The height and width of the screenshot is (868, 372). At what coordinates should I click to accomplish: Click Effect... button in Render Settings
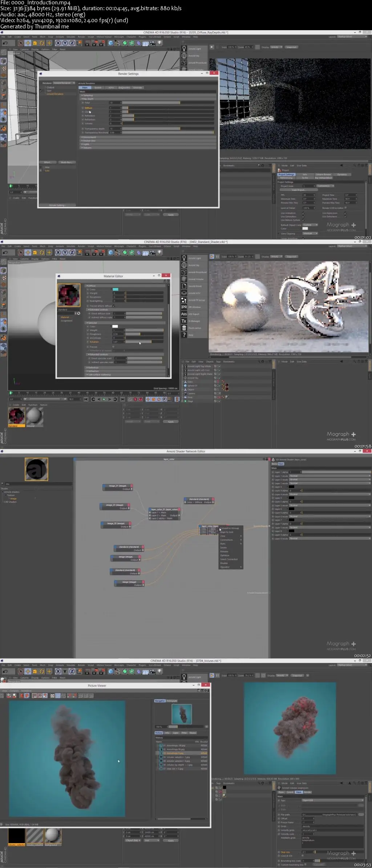(x=47, y=162)
